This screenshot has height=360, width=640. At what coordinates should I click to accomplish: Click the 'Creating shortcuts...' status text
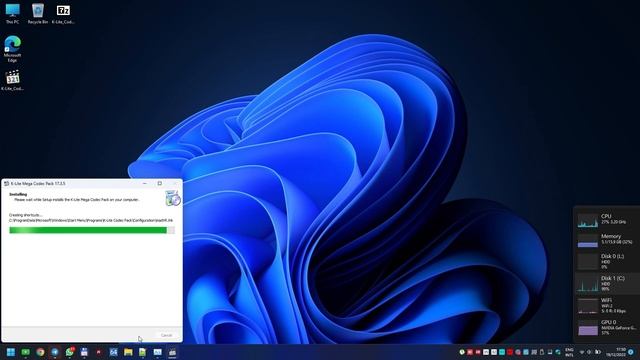pyautogui.click(x=25, y=215)
